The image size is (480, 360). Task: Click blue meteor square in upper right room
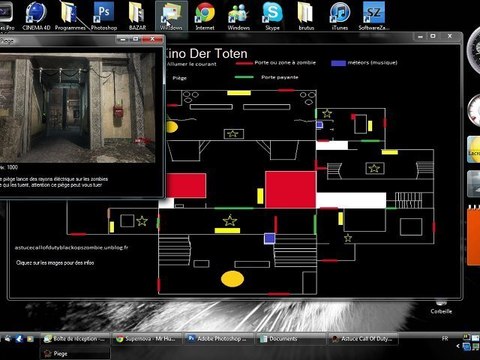319,125
